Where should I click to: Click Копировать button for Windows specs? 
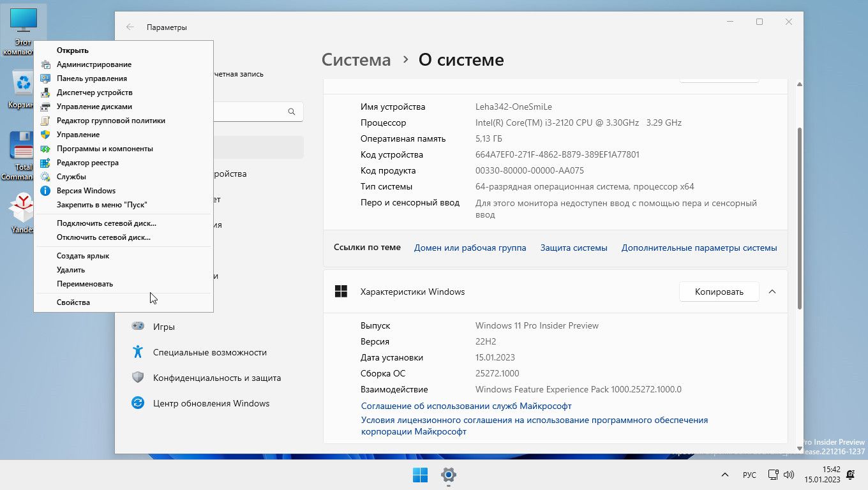719,292
